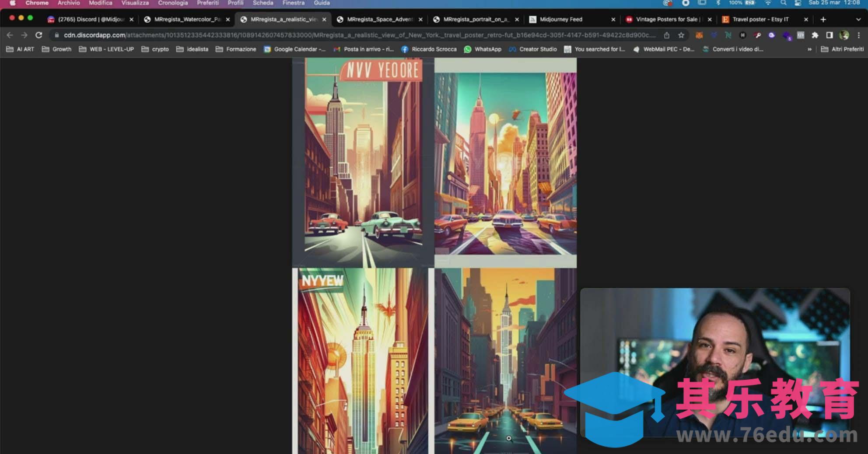
Task: Go back to previous page
Action: pos(10,35)
